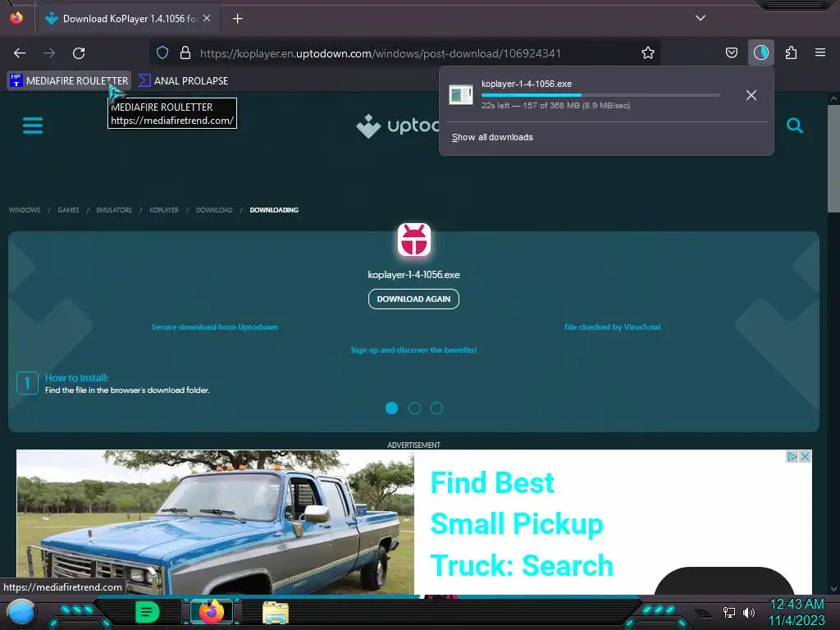Screen dimensions: 840x630
Task: Click the forward navigation arrow
Action: (x=49, y=53)
